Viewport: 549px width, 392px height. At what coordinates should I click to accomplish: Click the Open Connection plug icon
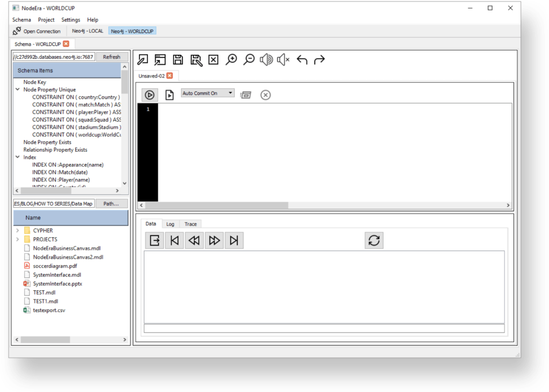[x=17, y=31]
